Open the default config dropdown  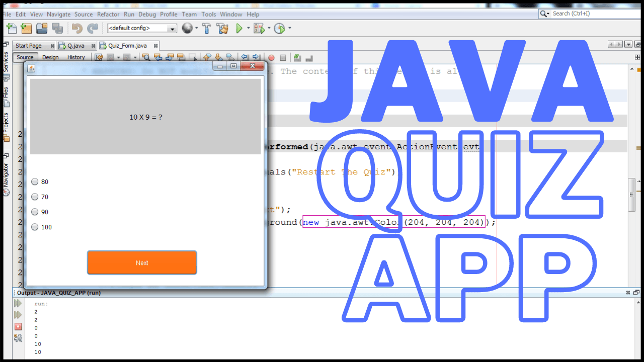point(172,28)
